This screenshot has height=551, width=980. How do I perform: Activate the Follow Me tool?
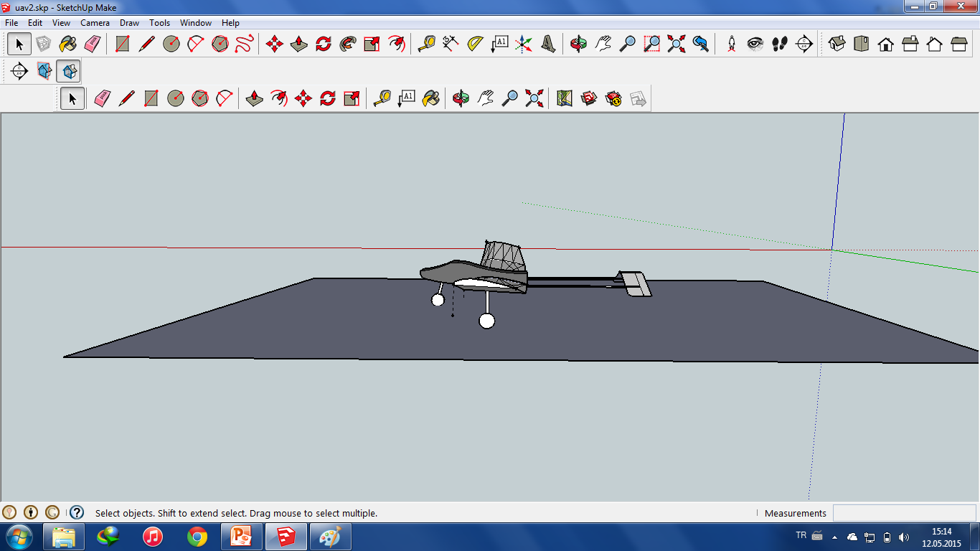[x=348, y=44]
